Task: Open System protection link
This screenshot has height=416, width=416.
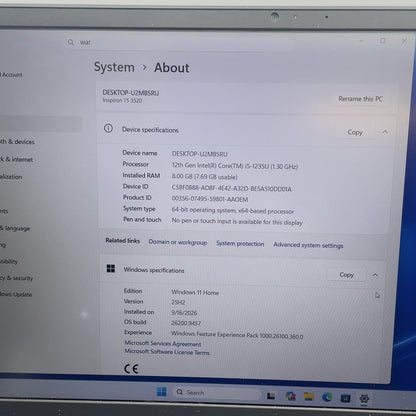Action: point(240,244)
